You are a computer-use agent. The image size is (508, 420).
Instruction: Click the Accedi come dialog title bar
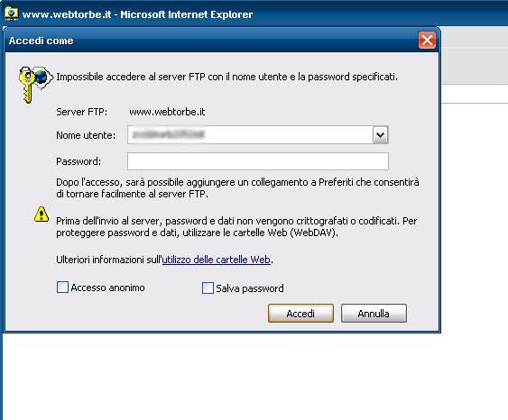click(210, 41)
